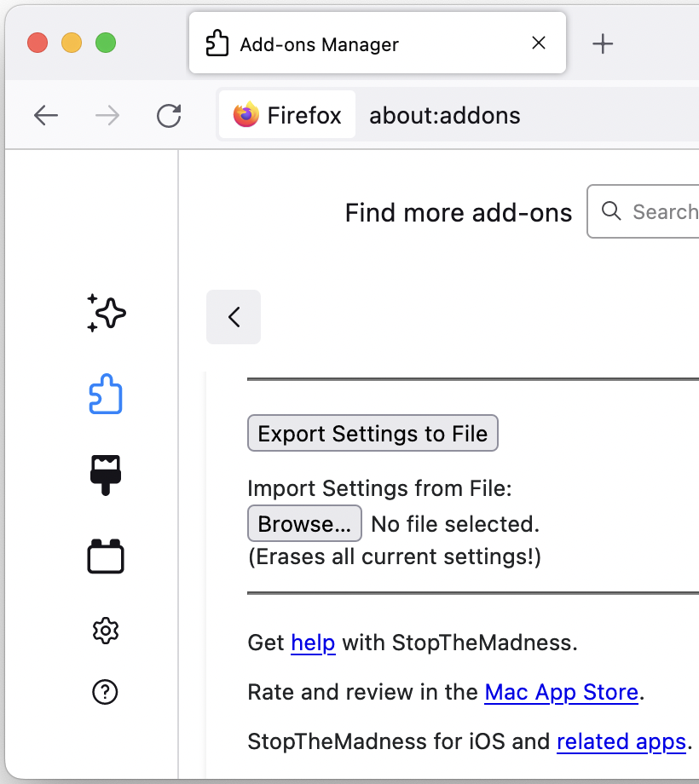
Task: Open a new tab with plus button
Action: point(603,43)
